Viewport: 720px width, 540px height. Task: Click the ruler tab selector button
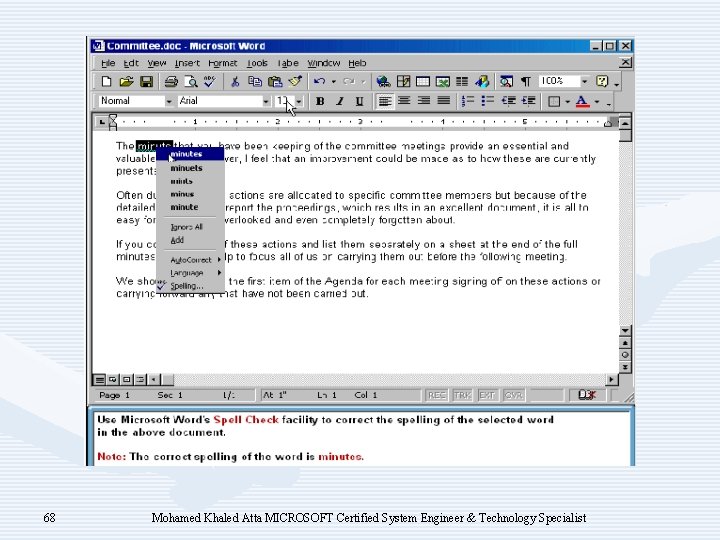coord(101,122)
